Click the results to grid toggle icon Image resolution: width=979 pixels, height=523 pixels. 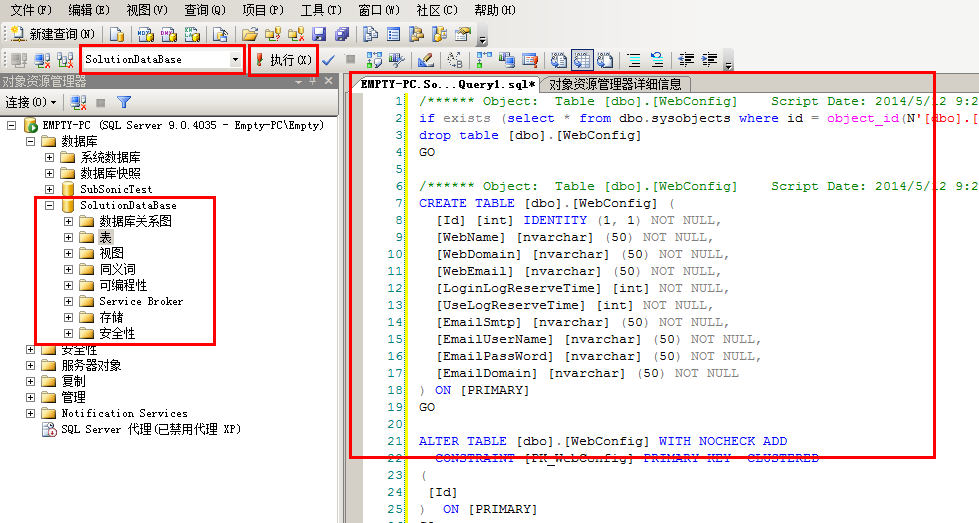(581, 60)
